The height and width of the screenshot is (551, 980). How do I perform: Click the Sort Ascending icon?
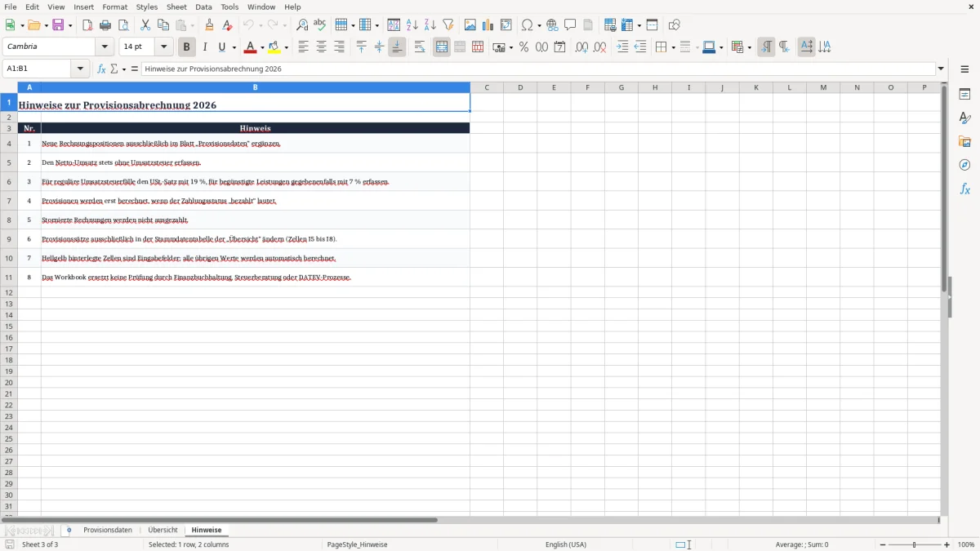pyautogui.click(x=412, y=25)
